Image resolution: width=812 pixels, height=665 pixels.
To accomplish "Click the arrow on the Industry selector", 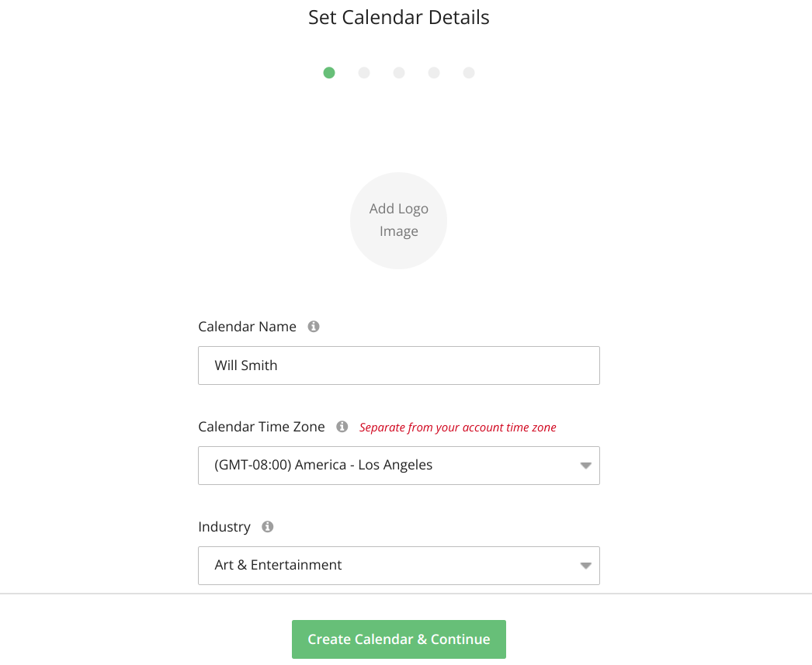I will (586, 566).
